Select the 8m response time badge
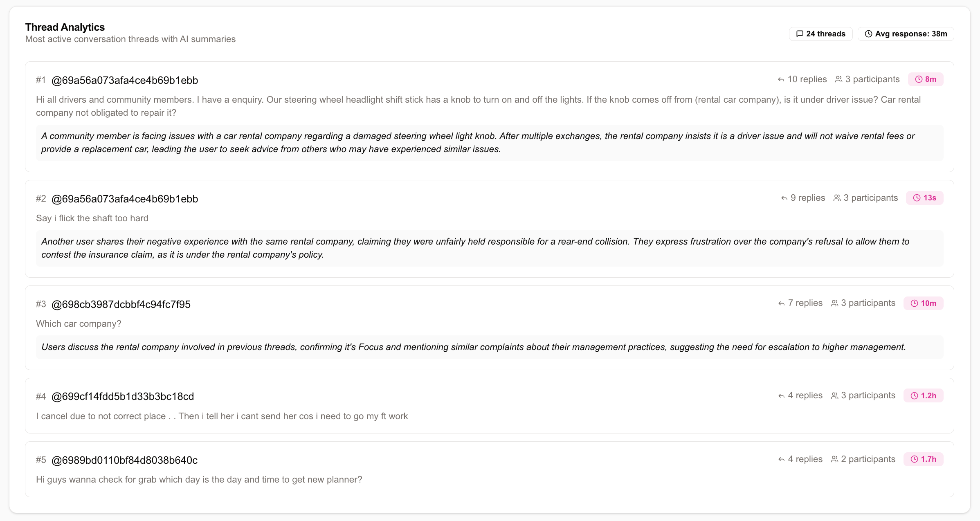The image size is (980, 521). coord(926,79)
